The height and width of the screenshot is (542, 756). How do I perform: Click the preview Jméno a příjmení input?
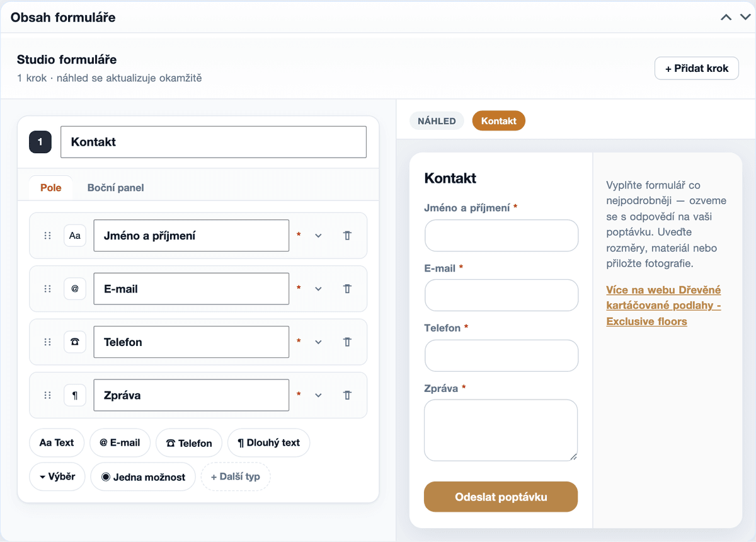[501, 236]
